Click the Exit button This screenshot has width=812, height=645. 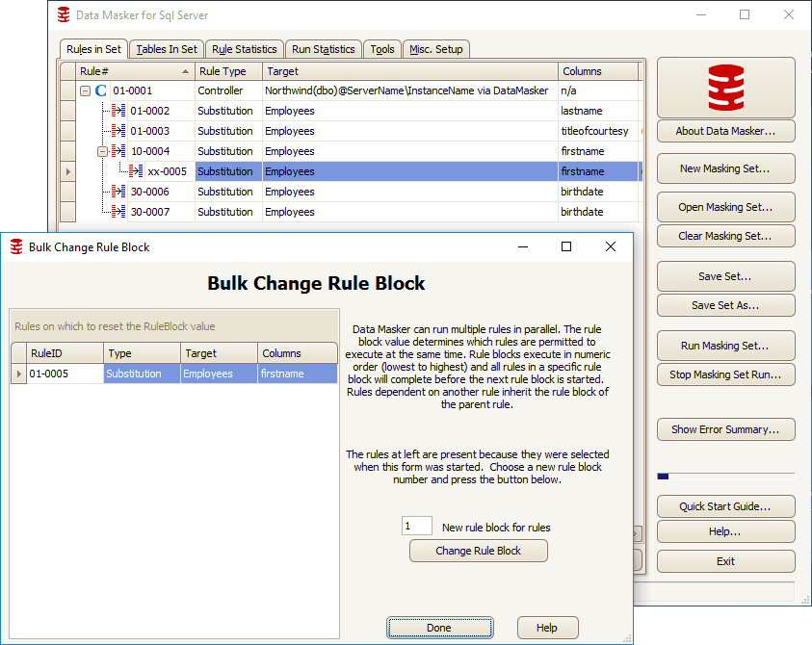click(x=726, y=561)
